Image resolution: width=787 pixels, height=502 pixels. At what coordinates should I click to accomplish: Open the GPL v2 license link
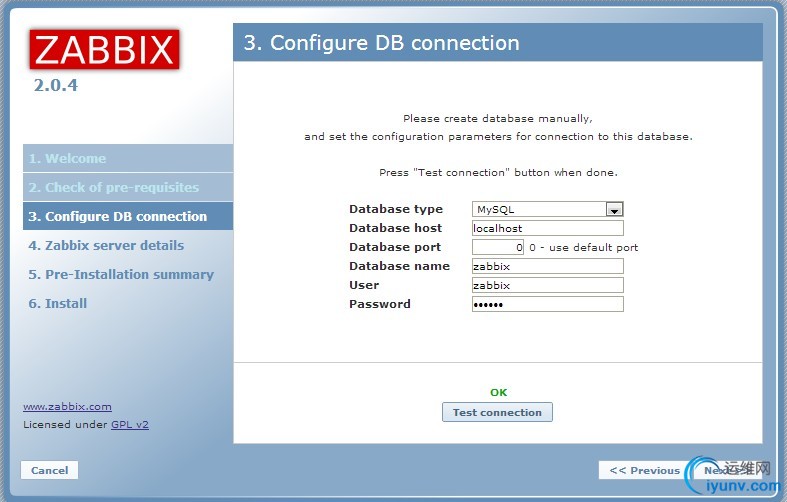point(130,425)
